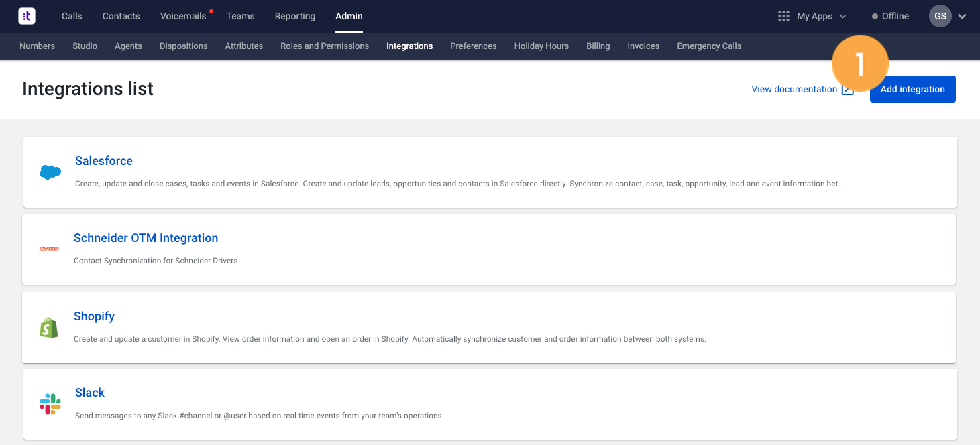
Task: Open the Slack integration link
Action: click(x=90, y=393)
